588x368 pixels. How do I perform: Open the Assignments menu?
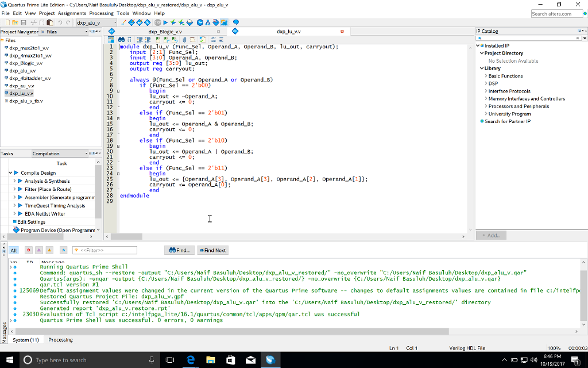(72, 13)
